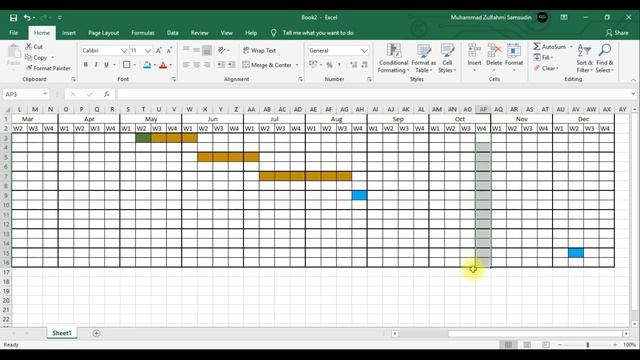Open the Calibri font name dropdown
The height and width of the screenshot is (360, 640).
point(124,50)
